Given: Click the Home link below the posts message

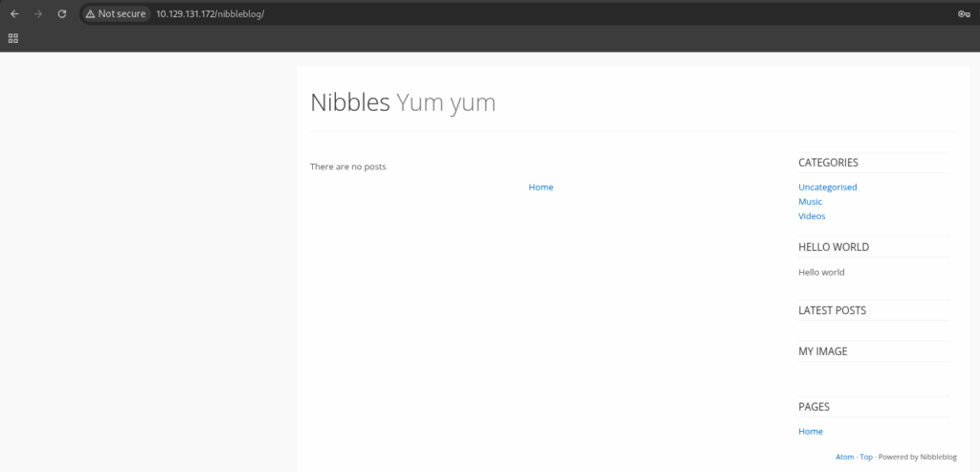Looking at the screenshot, I should [x=541, y=187].
